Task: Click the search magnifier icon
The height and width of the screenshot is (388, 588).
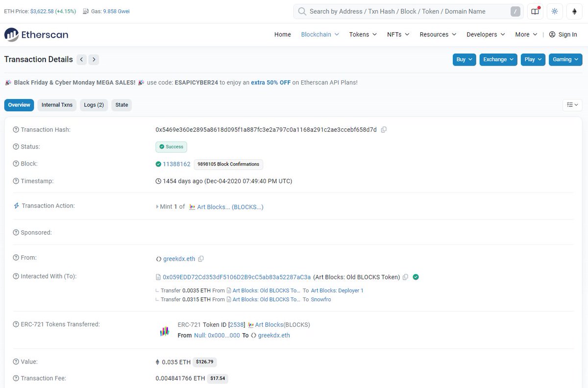Action: pos(302,11)
